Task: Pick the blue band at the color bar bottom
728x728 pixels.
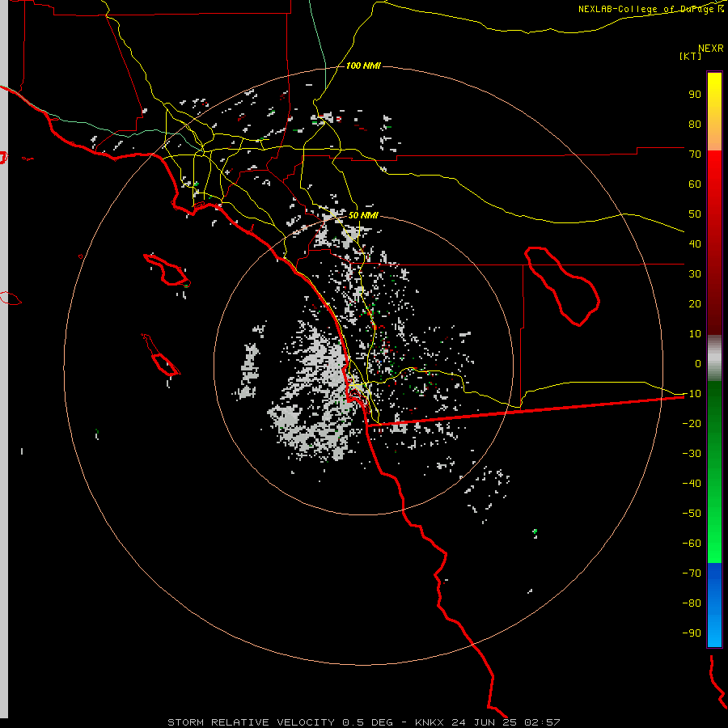Action: click(714, 605)
